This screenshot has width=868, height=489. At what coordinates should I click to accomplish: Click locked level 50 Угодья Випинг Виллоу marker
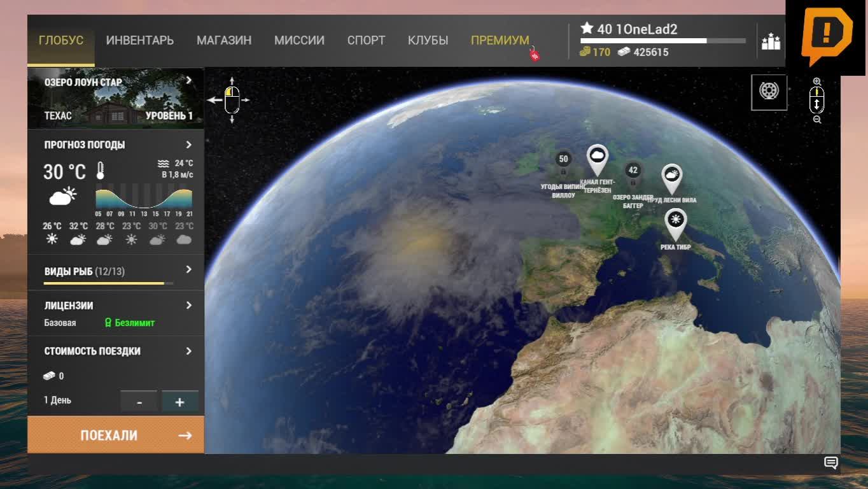(x=563, y=160)
